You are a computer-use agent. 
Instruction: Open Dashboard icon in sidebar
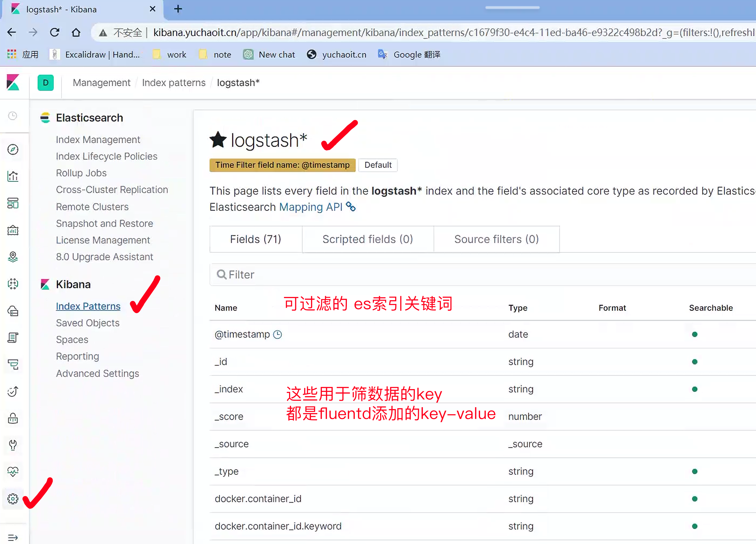13,203
